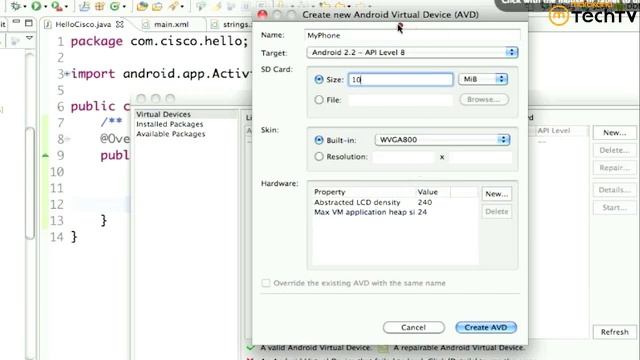The height and width of the screenshot is (360, 640).
Task: Click the green New Java Class icon
Action: (x=115, y=6)
